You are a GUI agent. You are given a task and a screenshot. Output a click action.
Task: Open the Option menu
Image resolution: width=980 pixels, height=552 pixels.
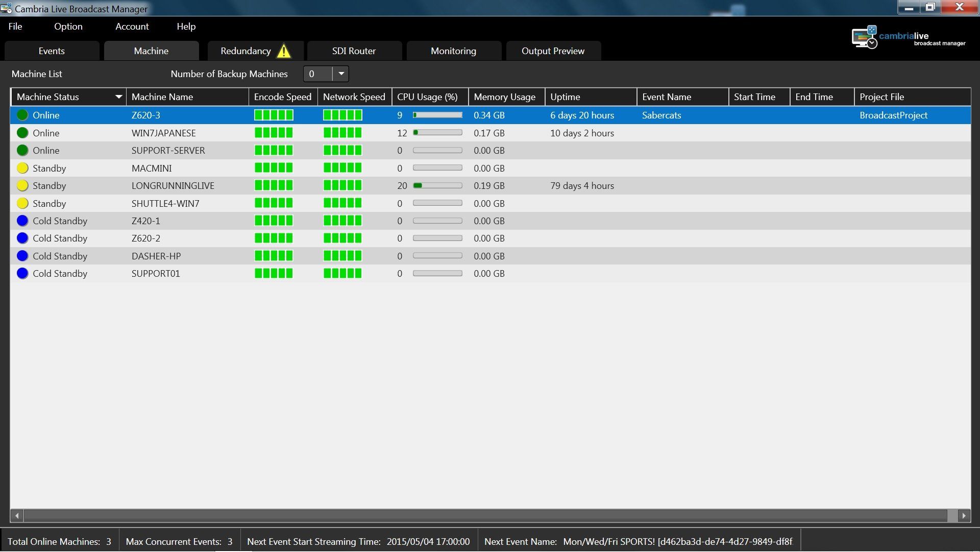pyautogui.click(x=68, y=27)
